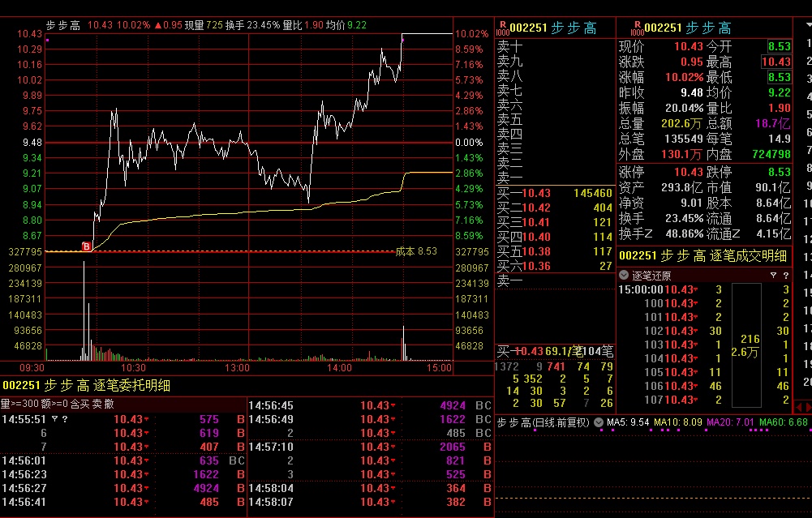This screenshot has width=812, height=518.
Task: Click the red B buy marker on chart
Action: [87, 246]
